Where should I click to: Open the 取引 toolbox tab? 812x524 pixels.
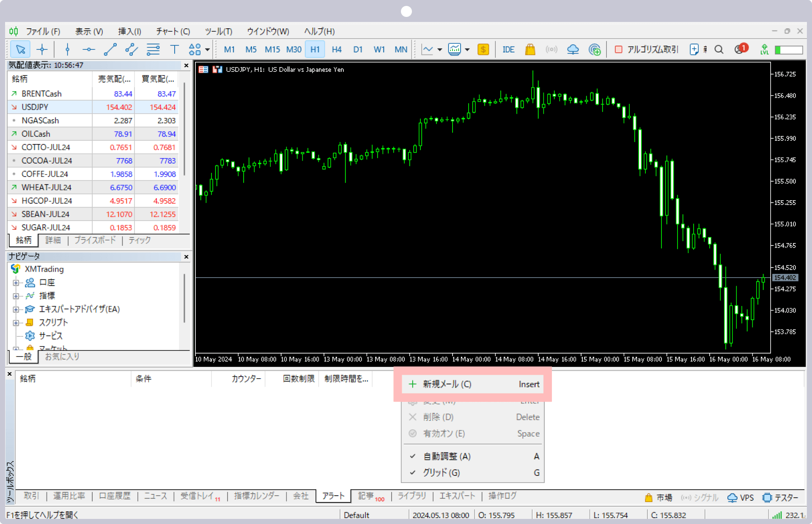31,496
